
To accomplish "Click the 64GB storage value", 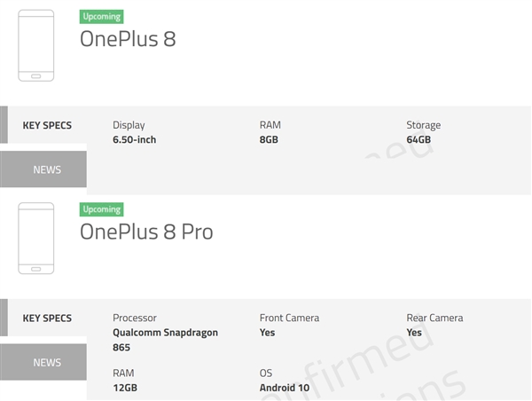I will click(x=419, y=139).
